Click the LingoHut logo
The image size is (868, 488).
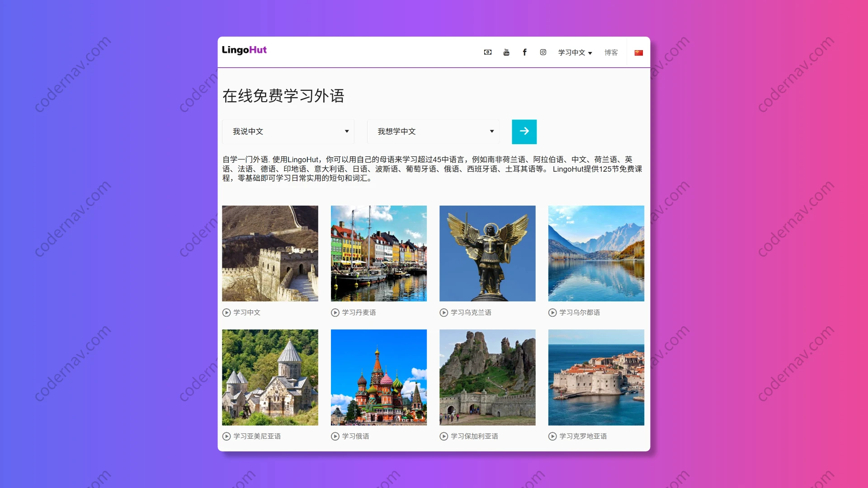click(x=244, y=50)
